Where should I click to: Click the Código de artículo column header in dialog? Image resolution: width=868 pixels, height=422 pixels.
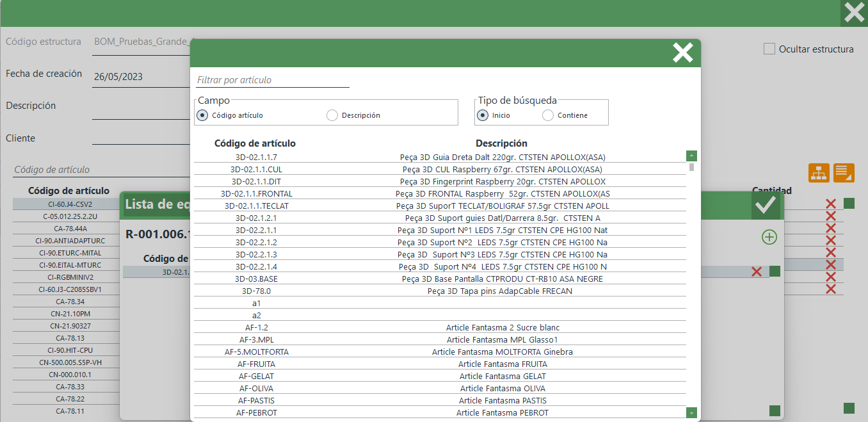point(255,143)
